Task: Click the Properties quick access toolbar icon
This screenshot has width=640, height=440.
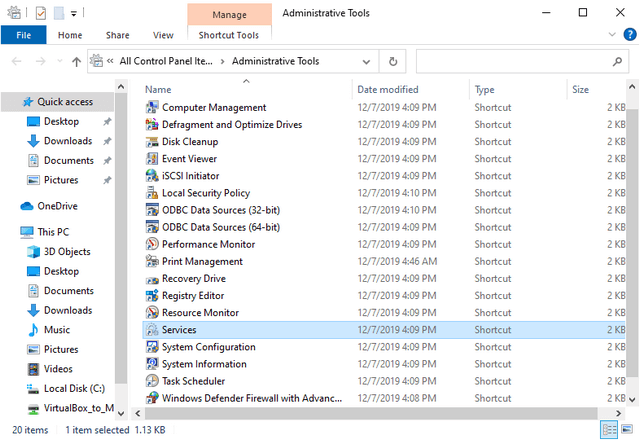Action: tap(41, 13)
